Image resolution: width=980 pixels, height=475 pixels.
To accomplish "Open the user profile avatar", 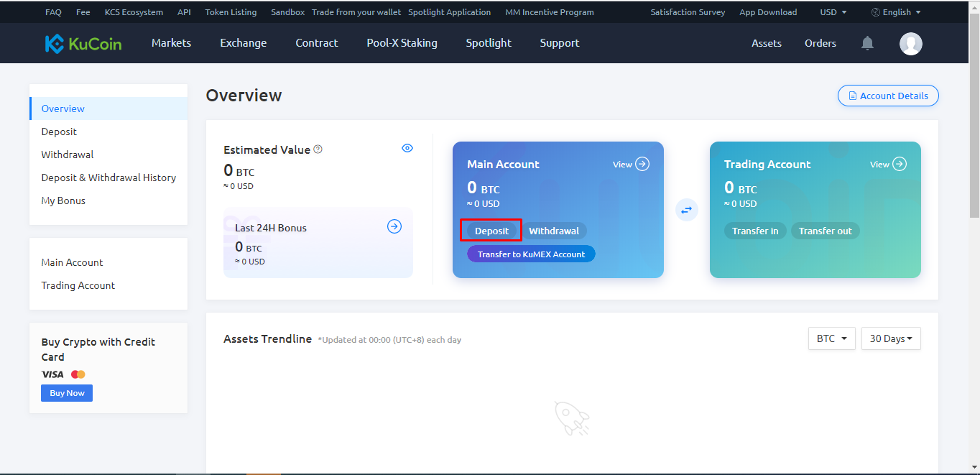I will click(910, 43).
